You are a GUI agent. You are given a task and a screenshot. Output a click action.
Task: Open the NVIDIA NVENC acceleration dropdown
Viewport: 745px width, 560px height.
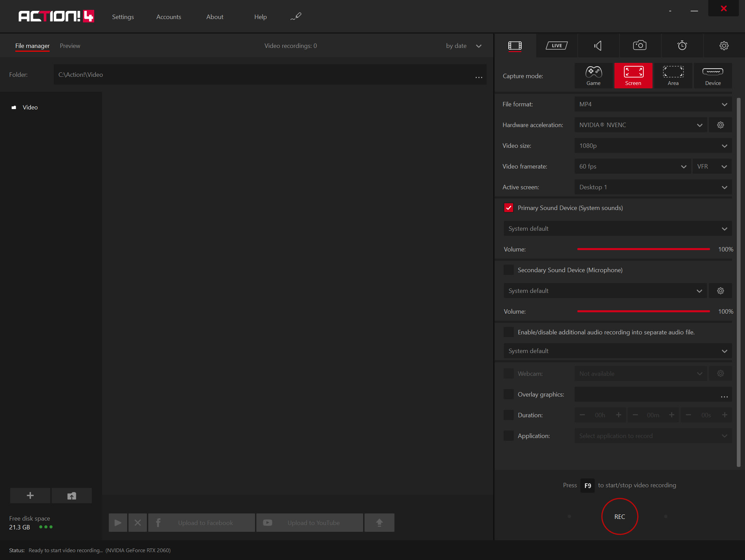click(641, 125)
